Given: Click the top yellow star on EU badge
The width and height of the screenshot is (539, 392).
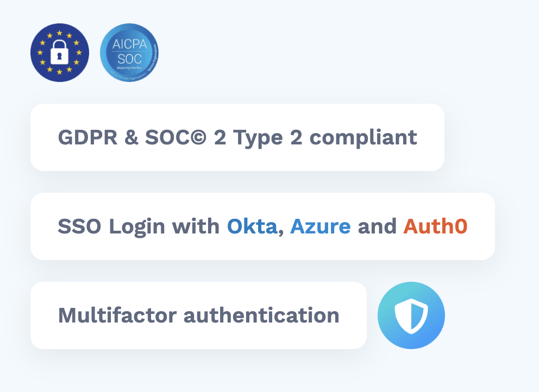Looking at the screenshot, I should tap(59, 33).
